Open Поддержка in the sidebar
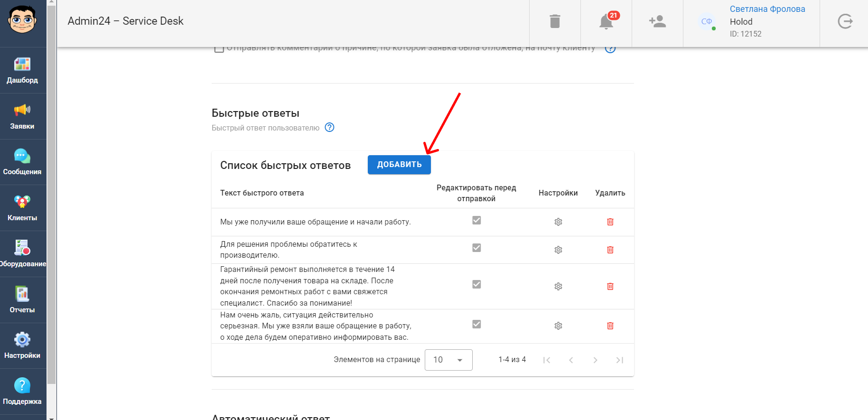868x420 pixels. click(22, 392)
